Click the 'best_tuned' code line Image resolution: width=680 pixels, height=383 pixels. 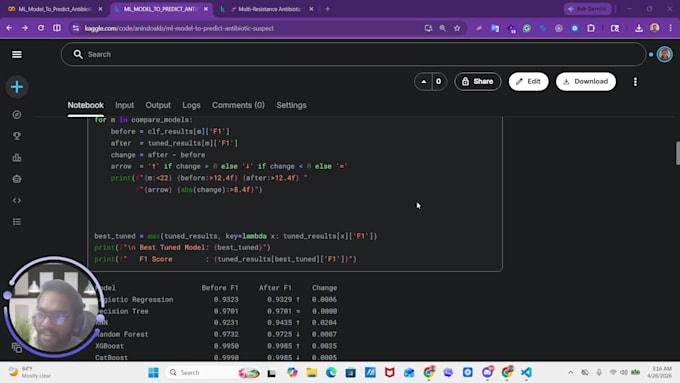(235, 236)
